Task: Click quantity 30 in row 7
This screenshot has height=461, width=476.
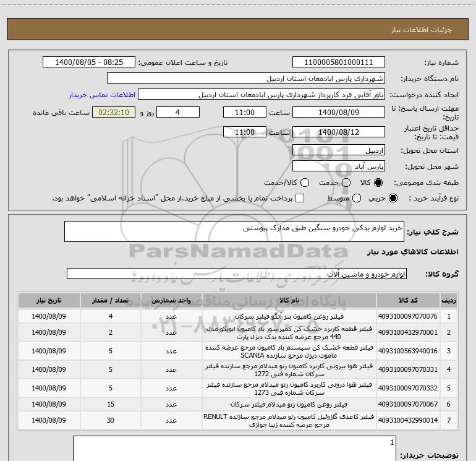Action: [x=111, y=420]
